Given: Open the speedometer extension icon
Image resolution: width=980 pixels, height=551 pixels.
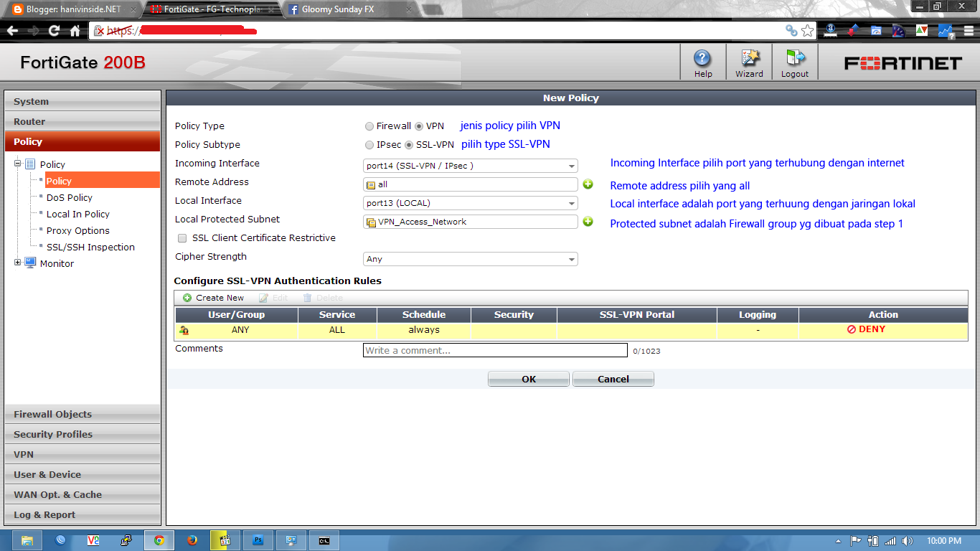Looking at the screenshot, I should click(x=899, y=31).
